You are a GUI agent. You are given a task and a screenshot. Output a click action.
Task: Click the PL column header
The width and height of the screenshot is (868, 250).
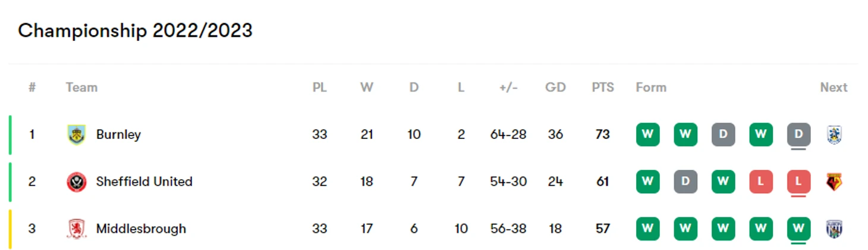point(319,87)
